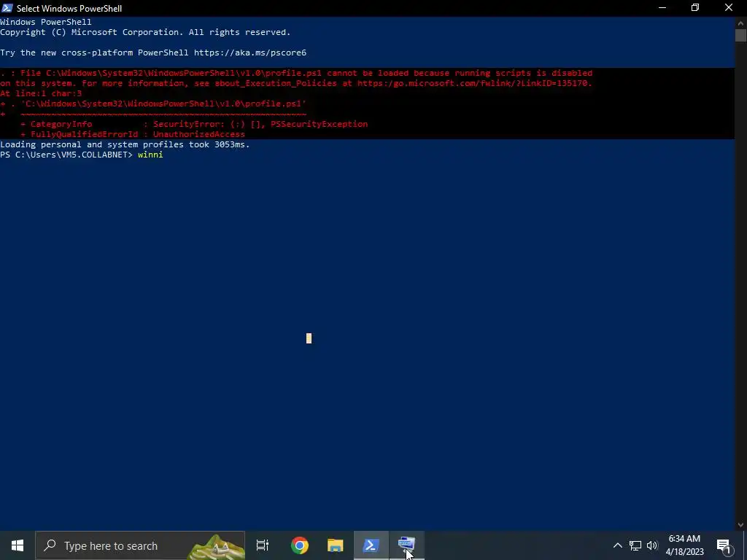This screenshot has height=560, width=747.
Task: Open the Action Center notifications icon
Action: [x=724, y=545]
